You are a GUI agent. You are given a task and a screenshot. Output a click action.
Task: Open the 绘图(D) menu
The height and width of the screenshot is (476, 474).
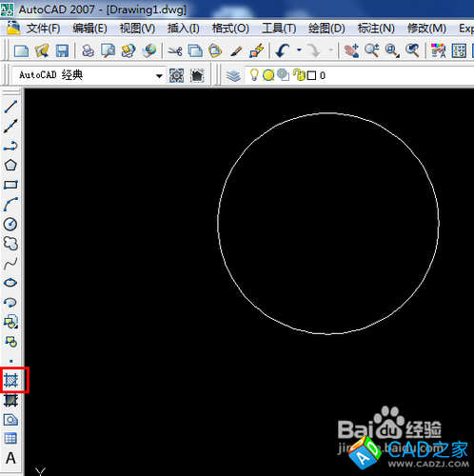(x=326, y=29)
